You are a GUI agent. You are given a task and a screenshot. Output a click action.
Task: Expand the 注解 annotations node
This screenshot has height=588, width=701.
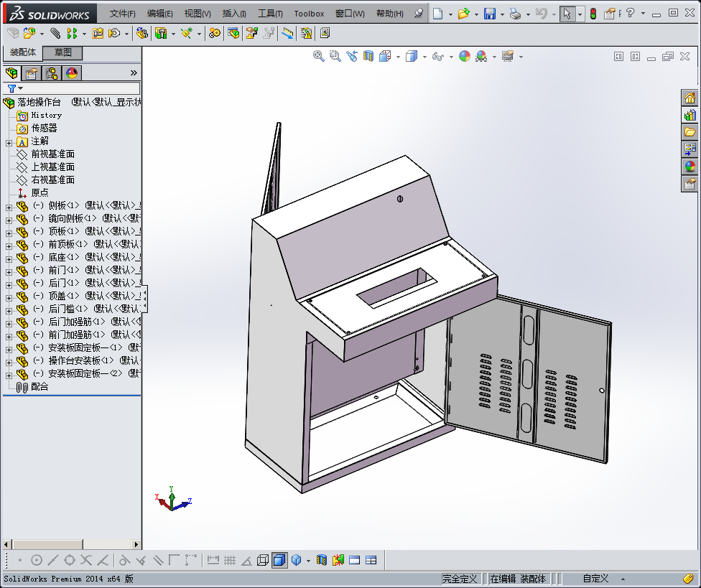pyautogui.click(x=9, y=143)
